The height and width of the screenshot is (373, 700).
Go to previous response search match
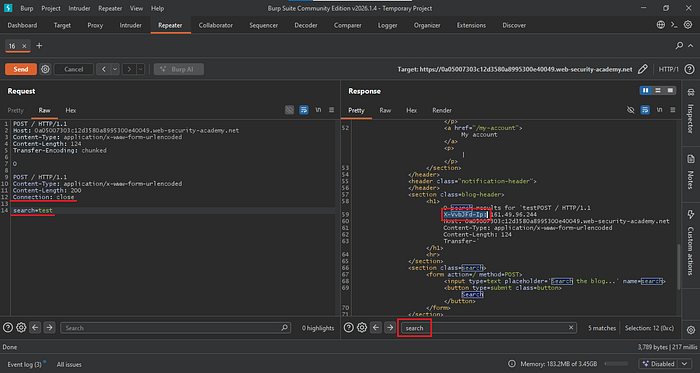376,328
